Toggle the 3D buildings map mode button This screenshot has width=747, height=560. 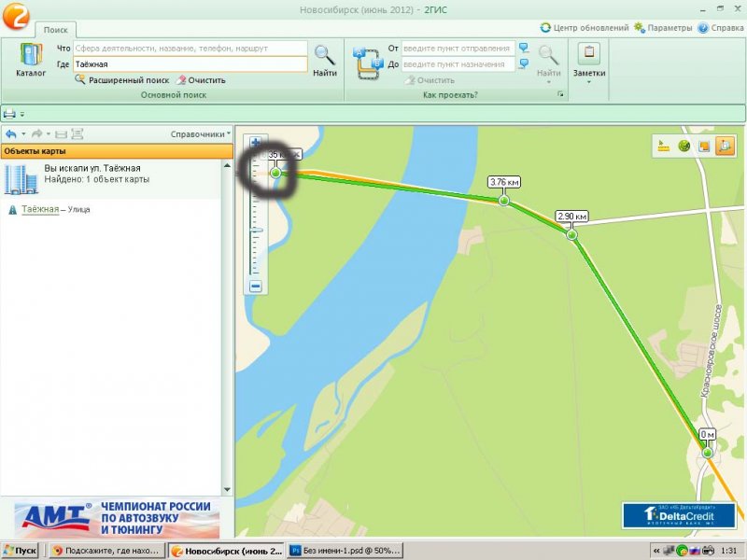point(725,146)
